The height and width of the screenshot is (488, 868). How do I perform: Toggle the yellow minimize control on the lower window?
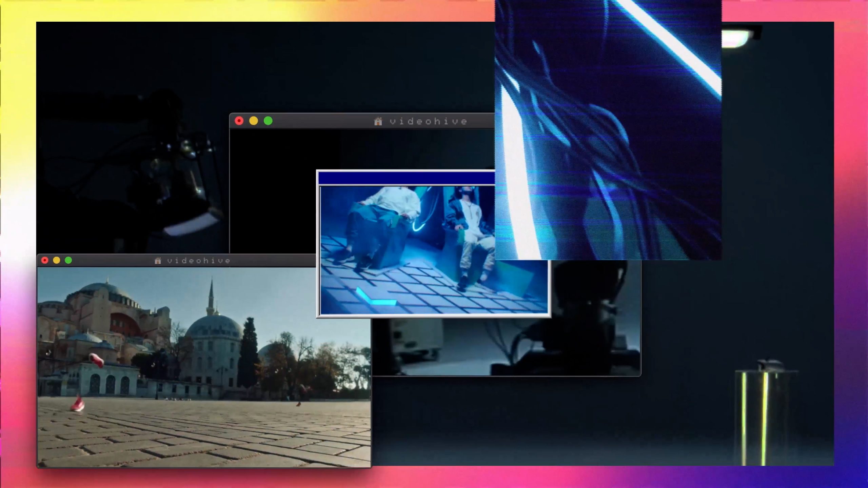[56, 261]
